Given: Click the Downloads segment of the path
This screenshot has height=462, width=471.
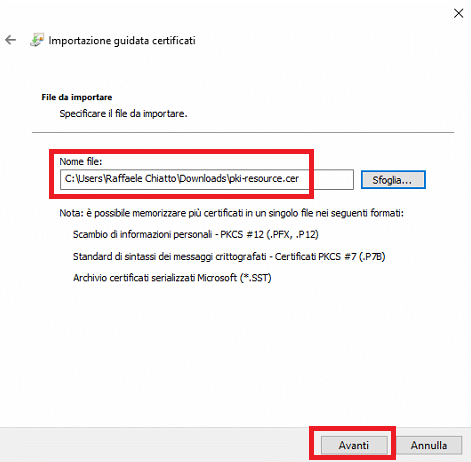Looking at the screenshot, I should point(203,179).
